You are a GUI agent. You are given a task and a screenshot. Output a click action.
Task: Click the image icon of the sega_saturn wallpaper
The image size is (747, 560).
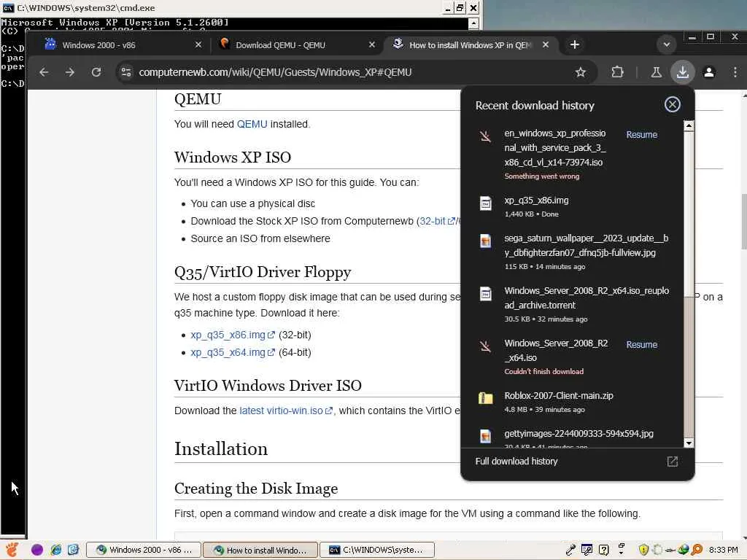click(485, 241)
